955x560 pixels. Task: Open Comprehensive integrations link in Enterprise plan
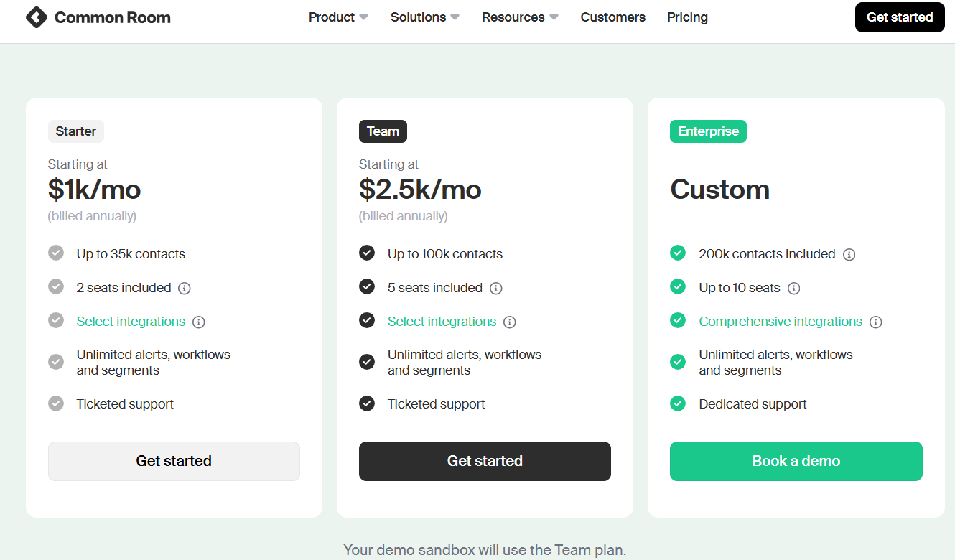(781, 322)
